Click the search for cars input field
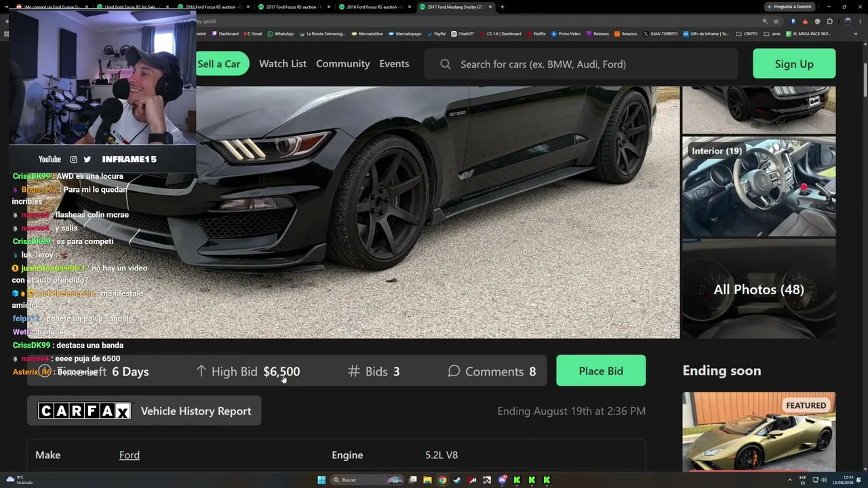 [581, 64]
